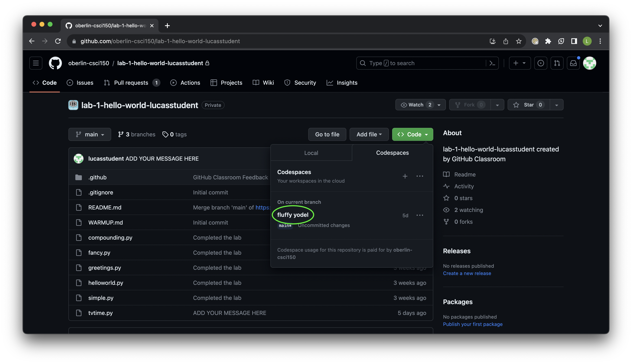
Task: Open the Star lists dropdown arrow
Action: (x=556, y=105)
